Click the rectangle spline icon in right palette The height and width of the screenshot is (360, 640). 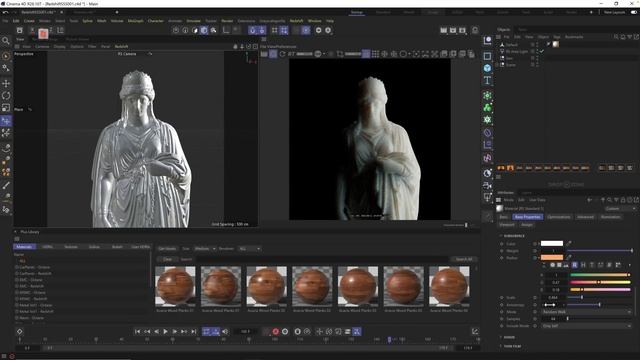(x=487, y=56)
